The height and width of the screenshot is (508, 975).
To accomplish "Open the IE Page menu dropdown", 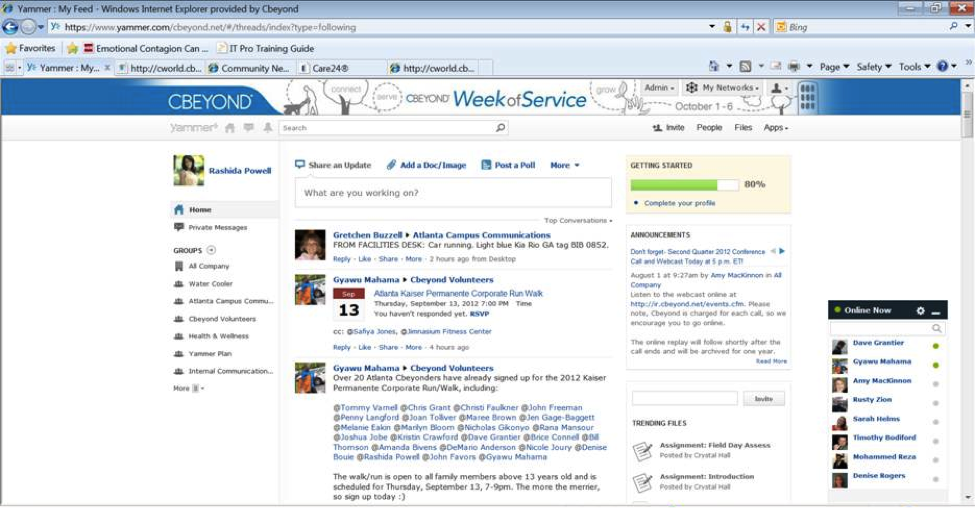I will 834,67.
